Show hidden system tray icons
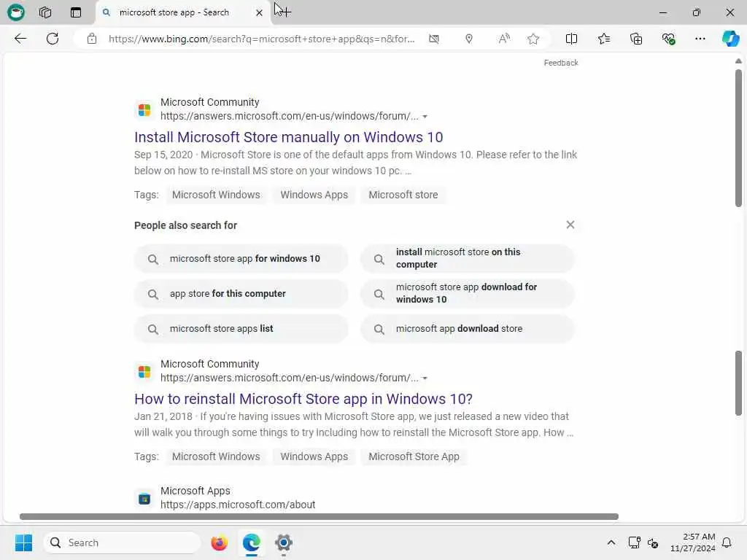This screenshot has width=747, height=560. pos(611,542)
